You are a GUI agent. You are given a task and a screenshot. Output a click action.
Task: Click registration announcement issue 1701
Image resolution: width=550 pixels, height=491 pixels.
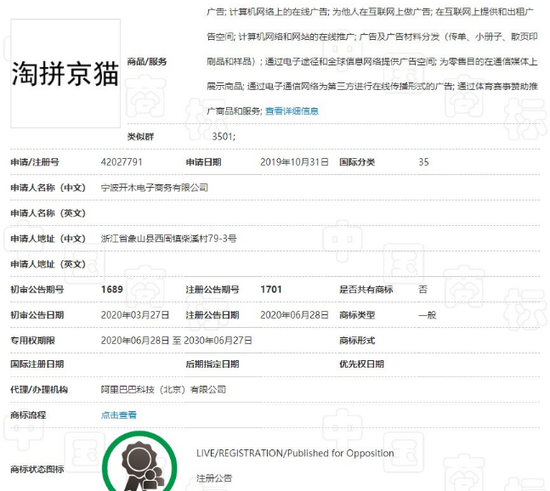[x=271, y=290]
